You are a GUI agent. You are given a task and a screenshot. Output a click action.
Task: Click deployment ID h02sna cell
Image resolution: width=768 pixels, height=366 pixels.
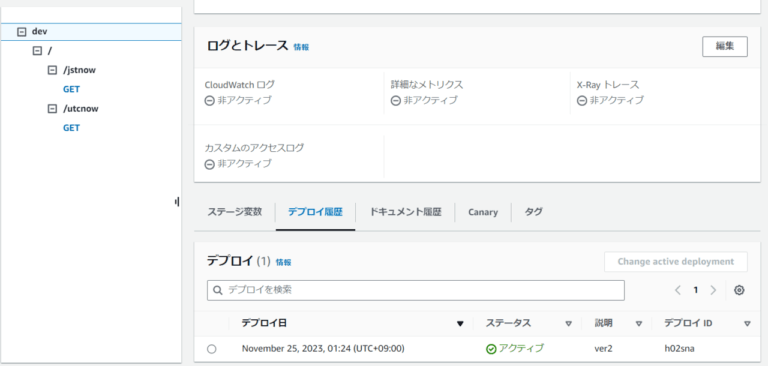[x=679, y=349]
